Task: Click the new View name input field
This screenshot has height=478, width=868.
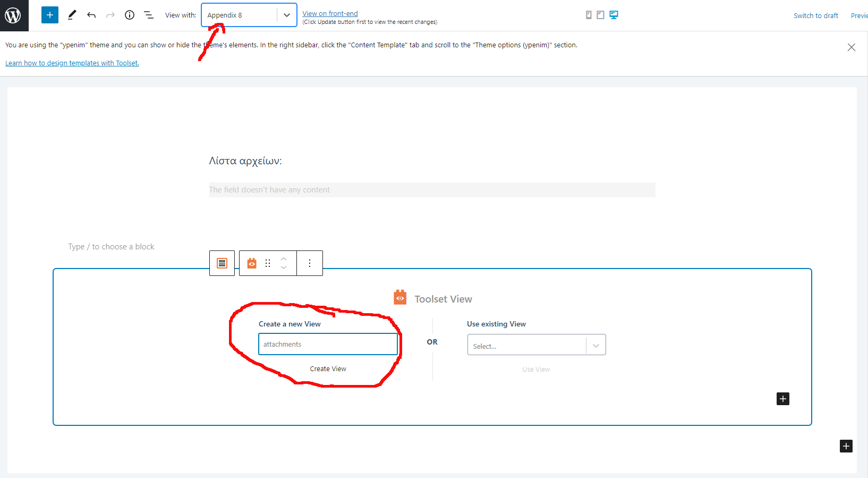Action: click(x=328, y=344)
